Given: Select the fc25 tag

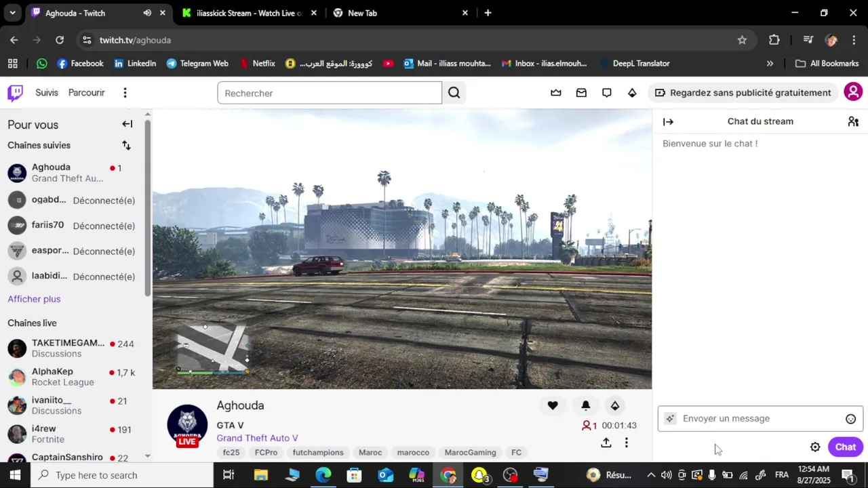Looking at the screenshot, I should click(x=231, y=453).
